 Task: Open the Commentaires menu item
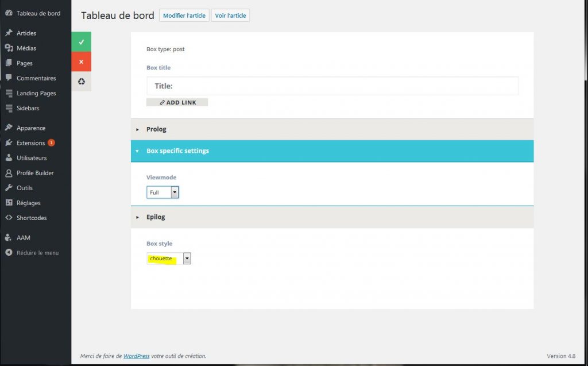36,78
